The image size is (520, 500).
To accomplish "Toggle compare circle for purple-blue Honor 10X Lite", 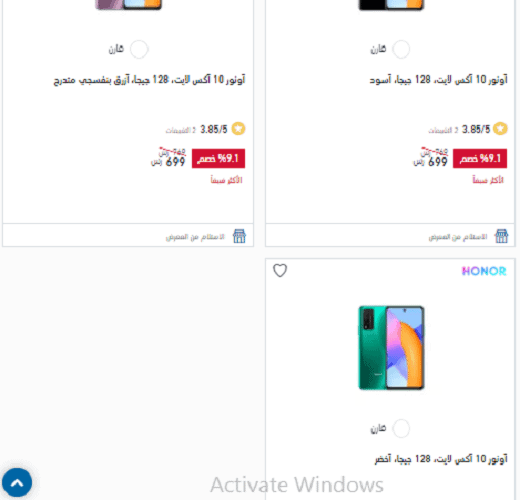I will (139, 49).
